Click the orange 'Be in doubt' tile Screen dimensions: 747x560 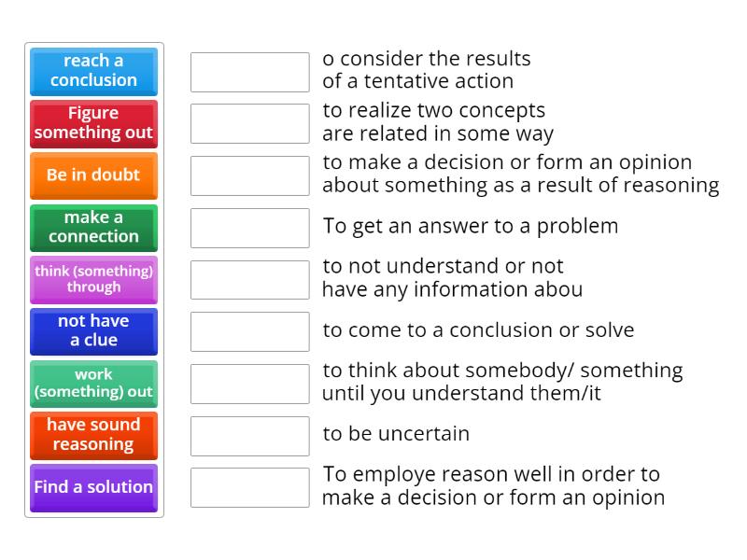pyautogui.click(x=93, y=175)
